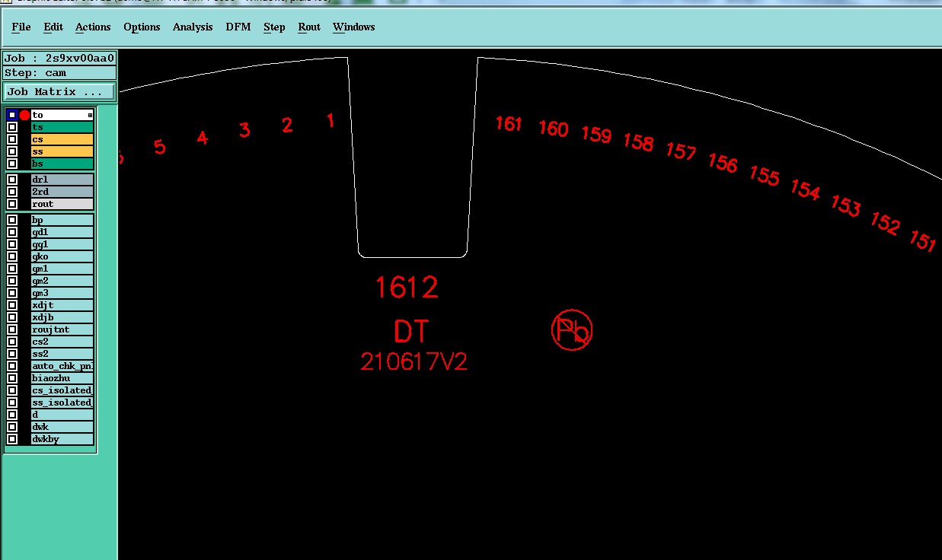This screenshot has height=560, width=942.
Task: Select the bp layer name
Action: click(62, 220)
